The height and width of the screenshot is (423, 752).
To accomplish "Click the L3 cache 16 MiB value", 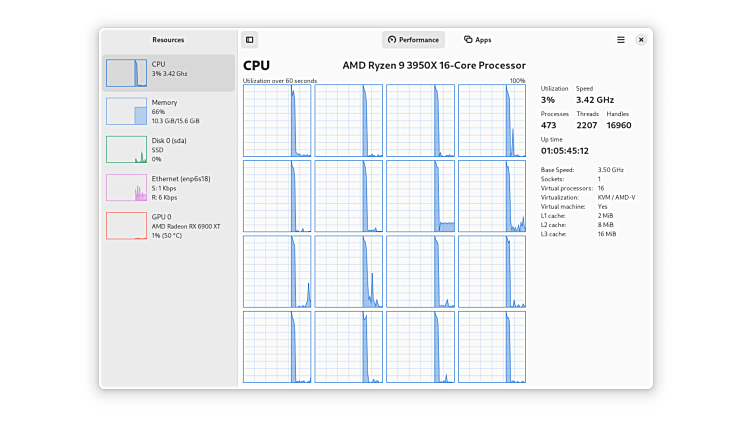I will coord(607,234).
